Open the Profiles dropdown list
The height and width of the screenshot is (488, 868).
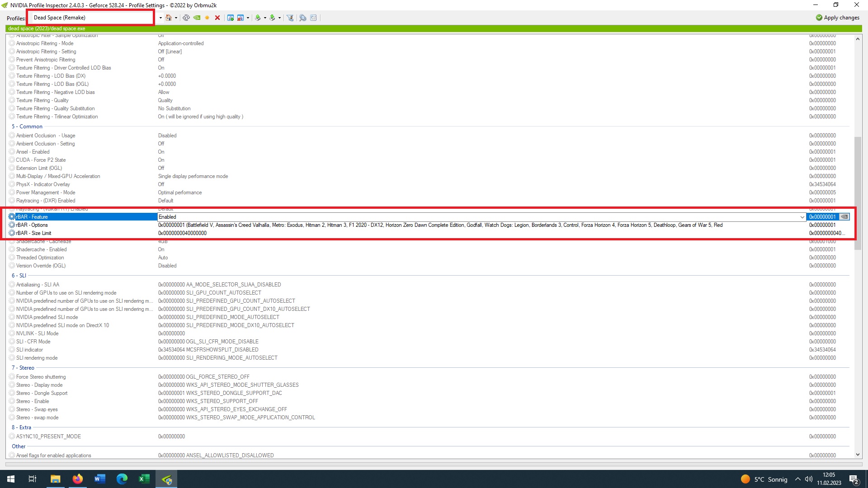[x=160, y=17]
